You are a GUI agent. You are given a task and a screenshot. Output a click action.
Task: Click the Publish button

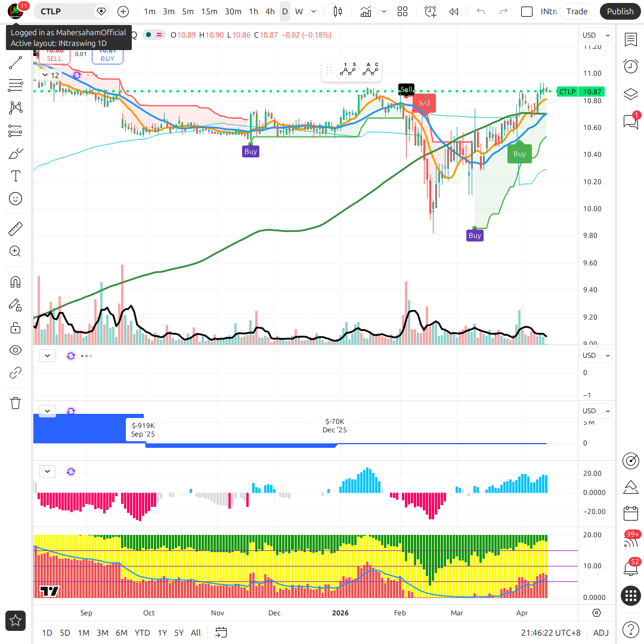(620, 11)
